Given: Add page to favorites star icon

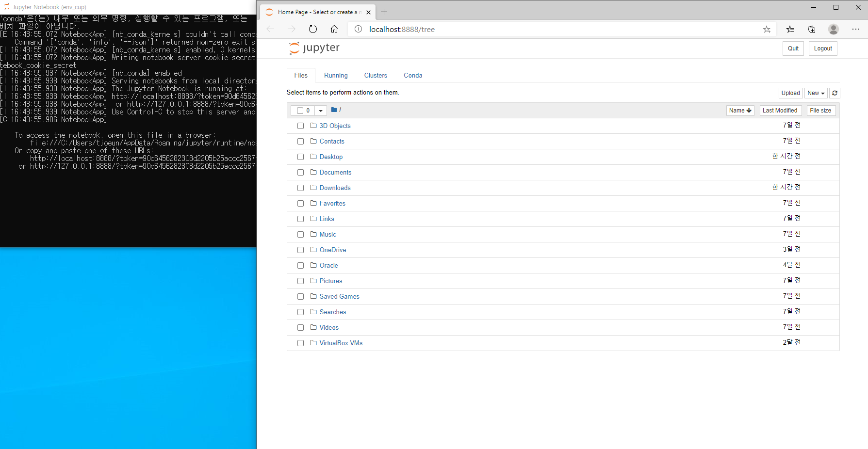Looking at the screenshot, I should pos(767,29).
